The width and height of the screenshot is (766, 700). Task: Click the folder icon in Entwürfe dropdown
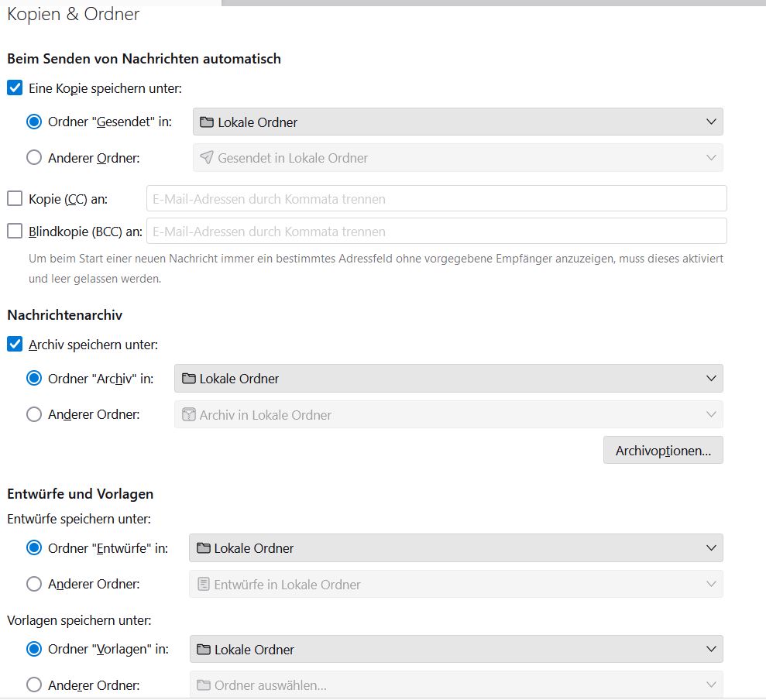click(x=203, y=548)
